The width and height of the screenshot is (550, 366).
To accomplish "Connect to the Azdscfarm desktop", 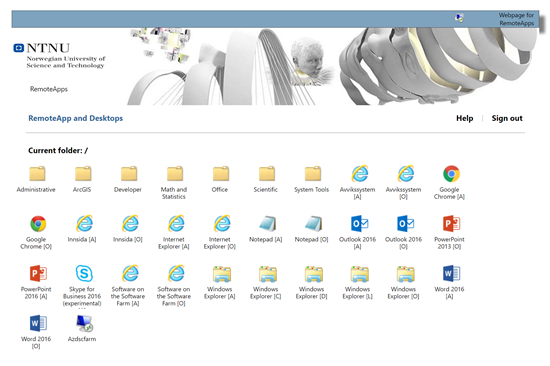I will [x=82, y=328].
